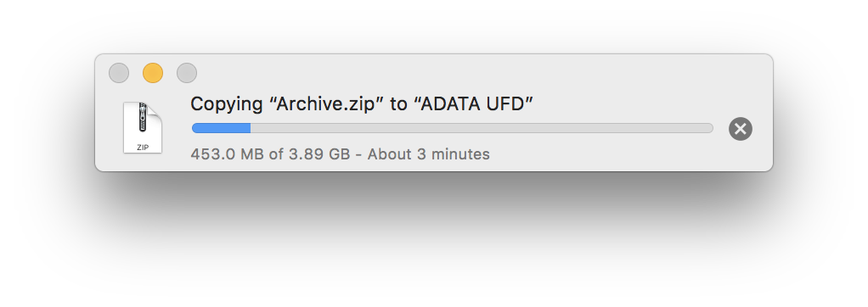Click the blue filled part of the progress bar
Screen dimensions: 868x307
point(221,128)
